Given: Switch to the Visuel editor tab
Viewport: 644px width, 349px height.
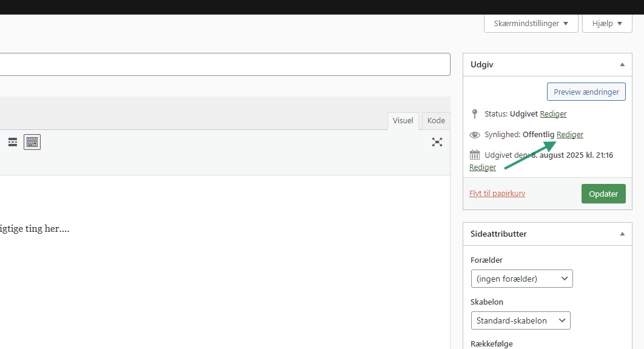Looking at the screenshot, I should [x=403, y=121].
